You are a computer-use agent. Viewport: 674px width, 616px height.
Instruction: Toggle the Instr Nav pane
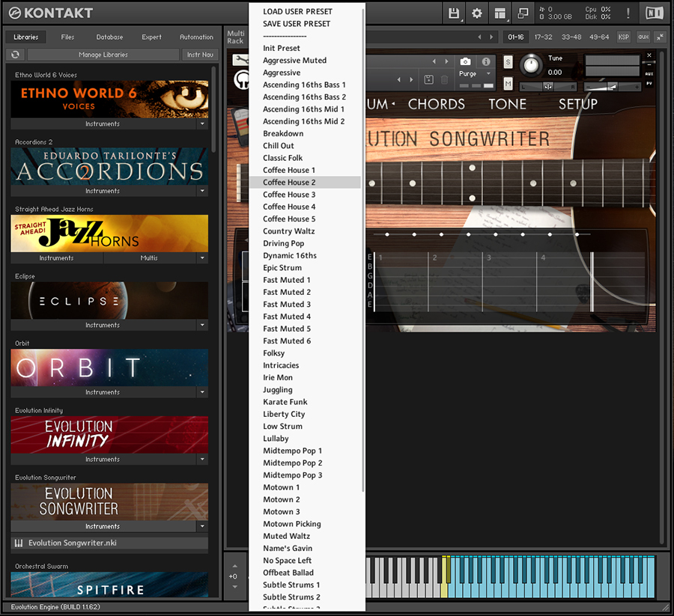[200, 55]
